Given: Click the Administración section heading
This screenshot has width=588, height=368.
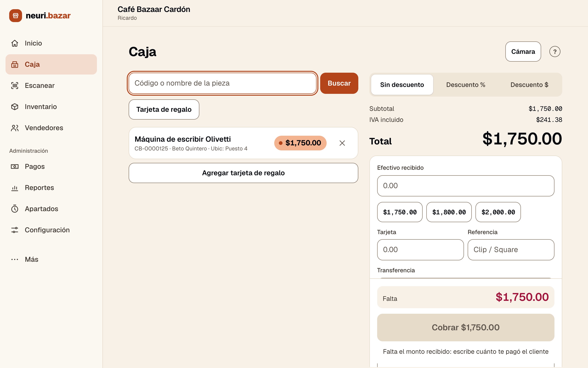Looking at the screenshot, I should coord(29,151).
